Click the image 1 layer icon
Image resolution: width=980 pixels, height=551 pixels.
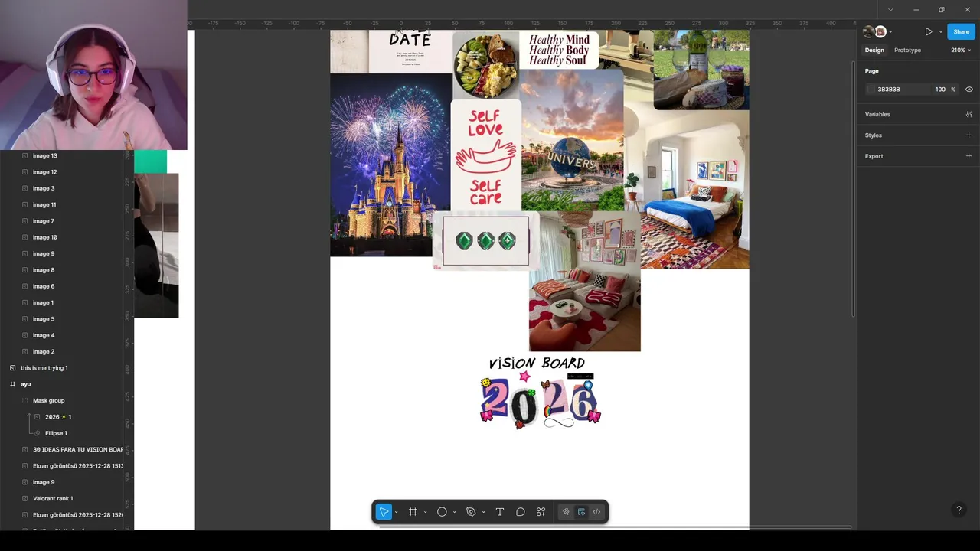[x=24, y=302]
